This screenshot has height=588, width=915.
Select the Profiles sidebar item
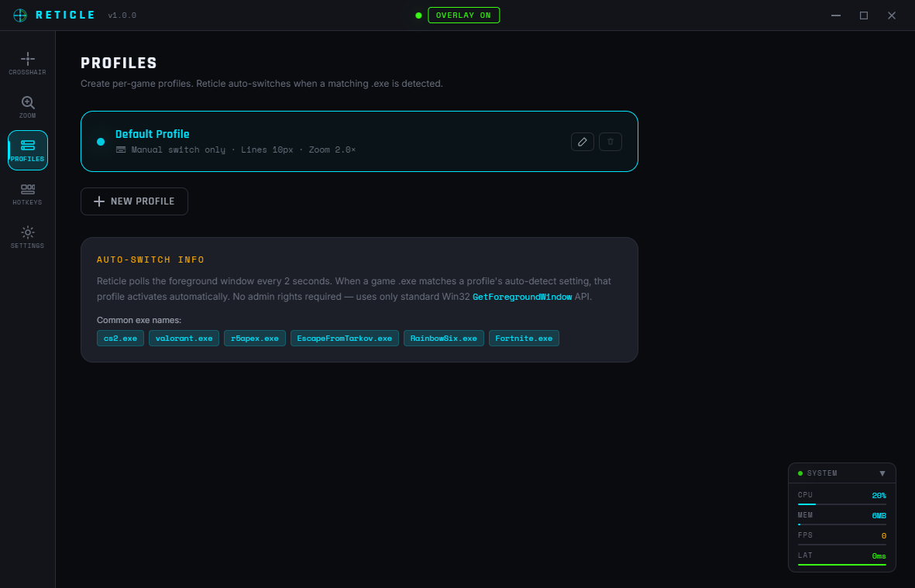tap(27, 150)
